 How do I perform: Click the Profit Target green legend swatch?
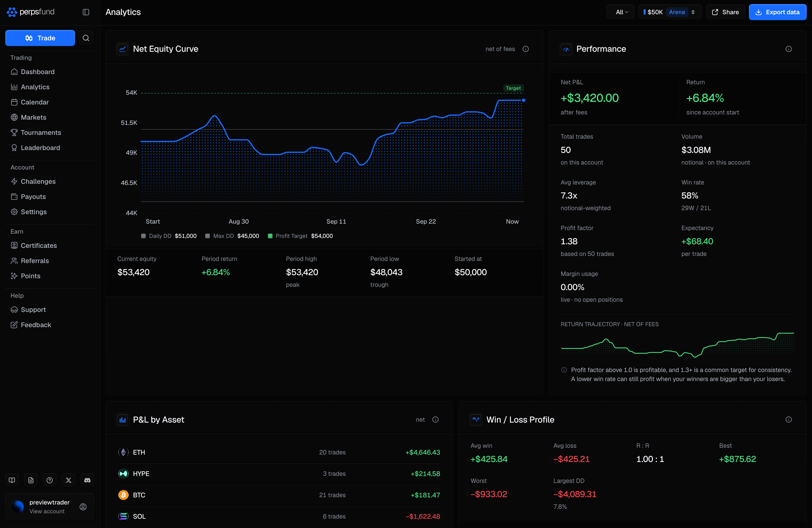pos(270,236)
